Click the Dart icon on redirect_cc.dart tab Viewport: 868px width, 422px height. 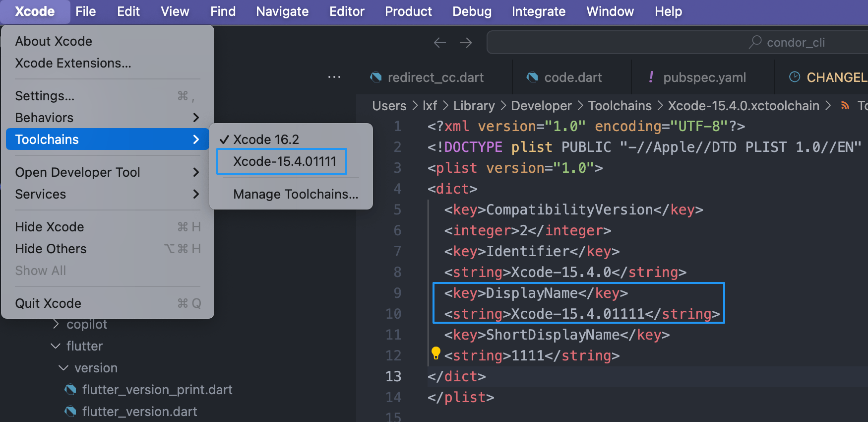376,77
